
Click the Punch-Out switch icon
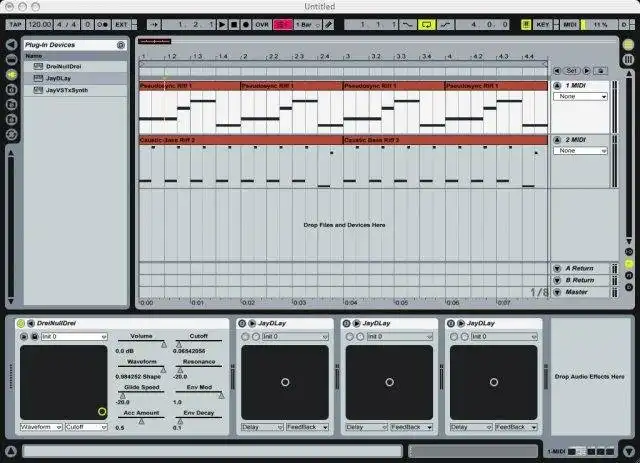coord(445,24)
